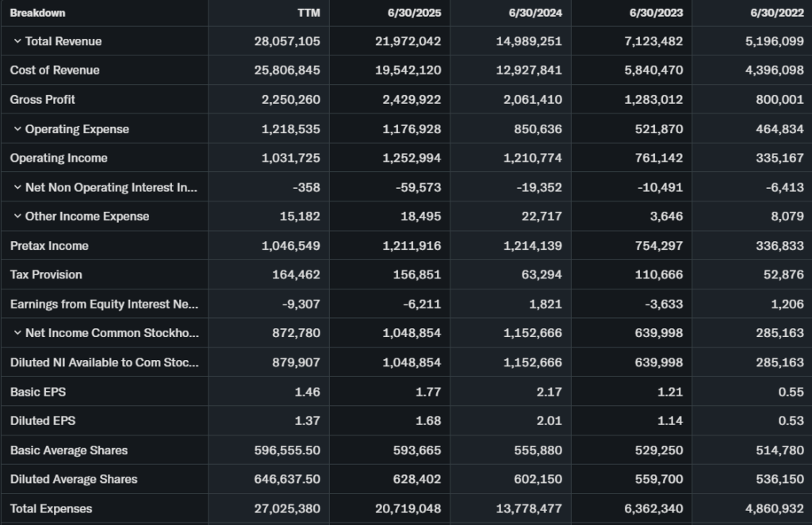Click the Gross Profit row label

click(43, 100)
